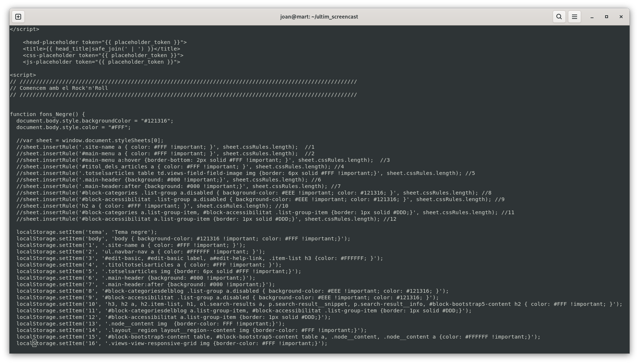The height and width of the screenshot is (364, 639).
Task: Click the document.body.style.color #FFF line
Action: click(73, 127)
